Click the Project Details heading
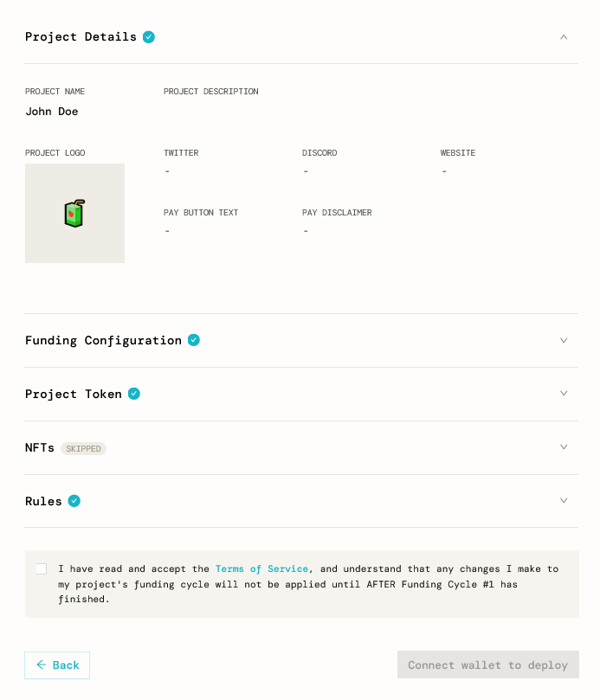 tap(81, 37)
